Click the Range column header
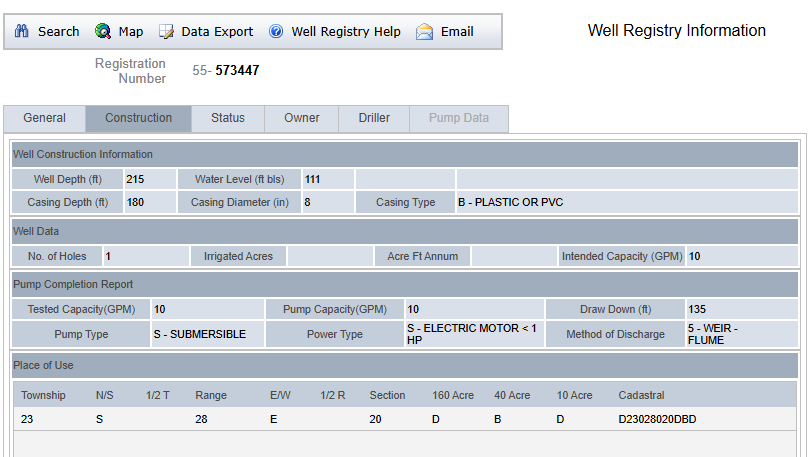The width and height of the screenshot is (810, 457). [211, 396]
